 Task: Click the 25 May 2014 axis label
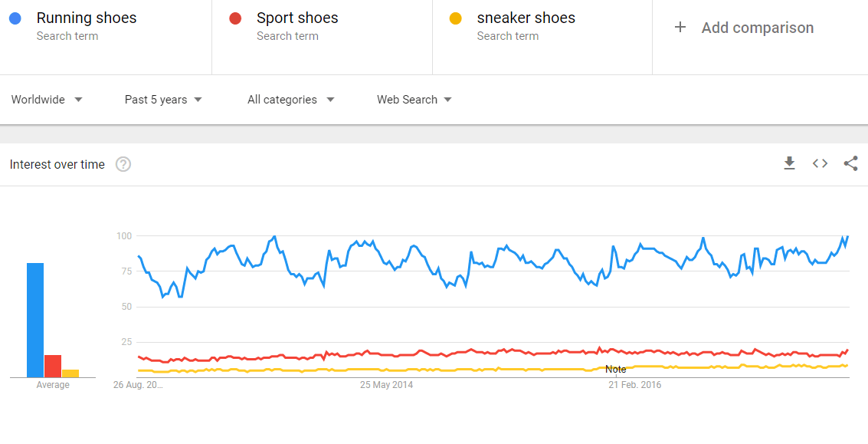pyautogui.click(x=386, y=385)
